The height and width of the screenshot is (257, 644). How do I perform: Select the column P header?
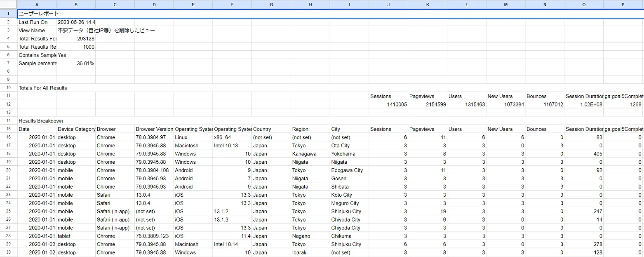(623, 5)
